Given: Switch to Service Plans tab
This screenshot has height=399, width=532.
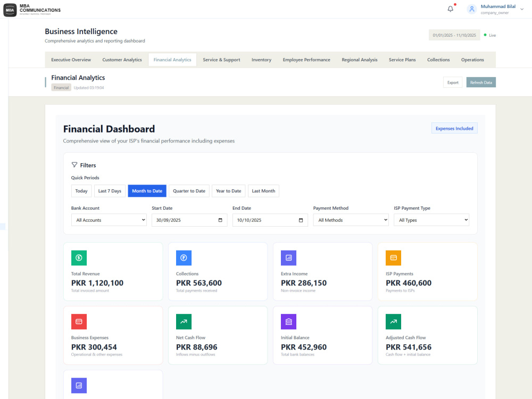Looking at the screenshot, I should 402,60.
